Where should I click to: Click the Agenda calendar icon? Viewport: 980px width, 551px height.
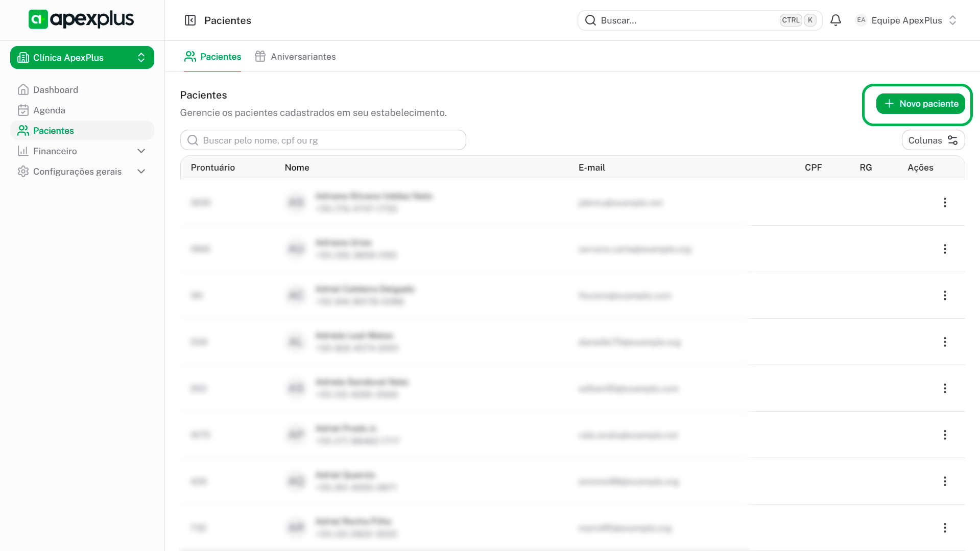coord(23,110)
